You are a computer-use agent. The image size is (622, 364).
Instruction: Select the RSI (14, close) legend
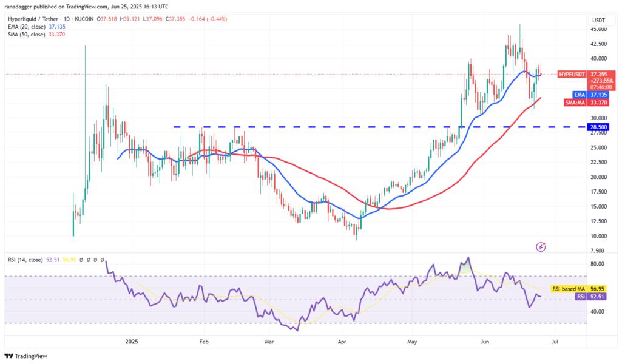pyautogui.click(x=25, y=260)
